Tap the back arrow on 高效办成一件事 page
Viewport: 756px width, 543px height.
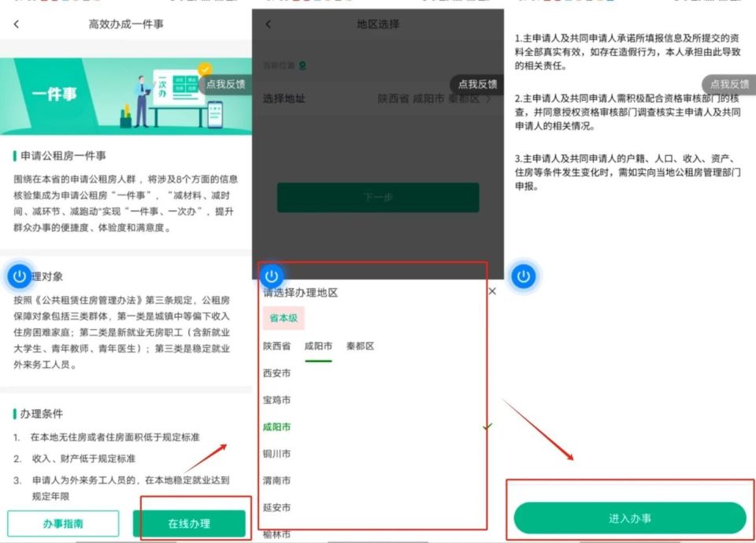(x=17, y=24)
